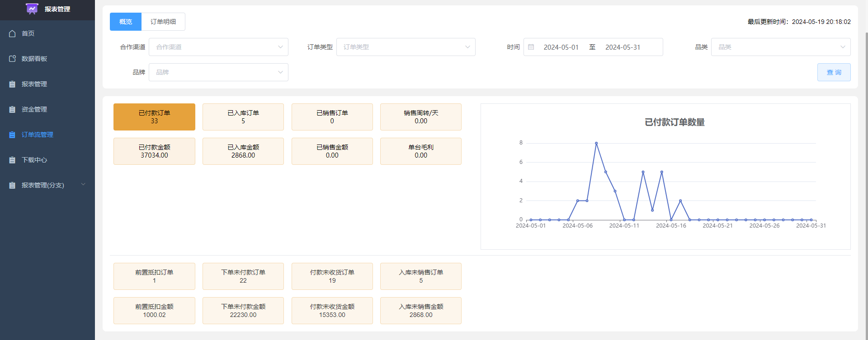Screen dimensions: 868x340
Task: Click the 下单未付款订单 22 card
Action: tap(243, 276)
